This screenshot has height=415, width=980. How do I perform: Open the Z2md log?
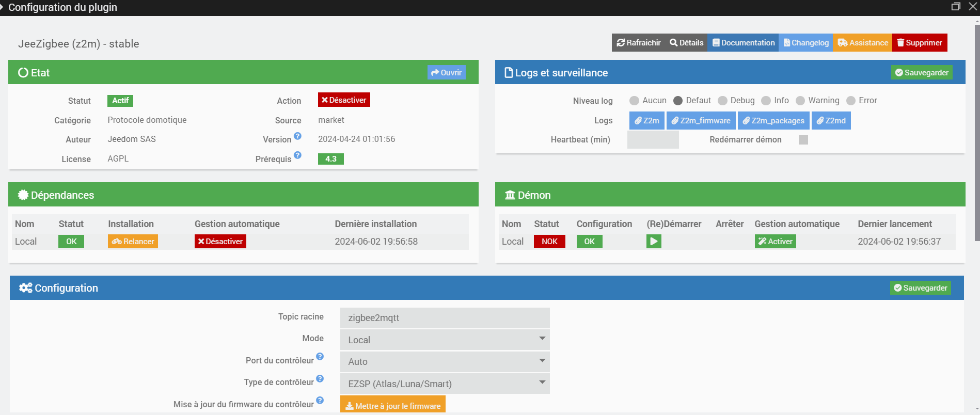point(831,121)
